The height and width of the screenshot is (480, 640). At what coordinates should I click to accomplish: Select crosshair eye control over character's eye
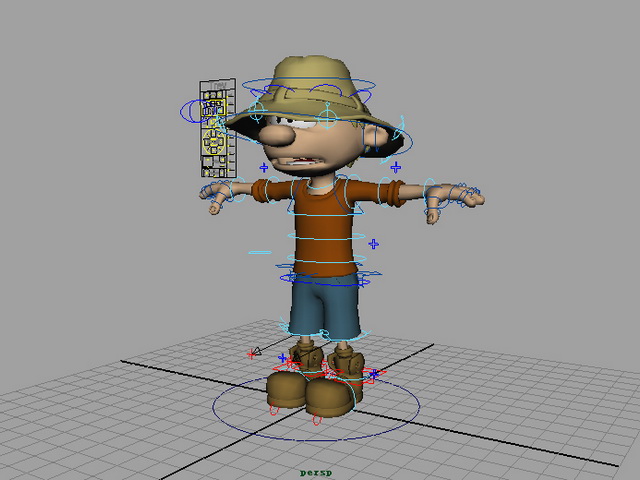coord(327,116)
